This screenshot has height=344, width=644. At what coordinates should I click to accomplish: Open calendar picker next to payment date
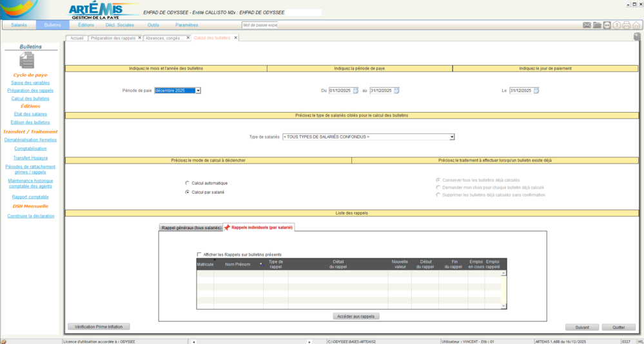[536, 91]
